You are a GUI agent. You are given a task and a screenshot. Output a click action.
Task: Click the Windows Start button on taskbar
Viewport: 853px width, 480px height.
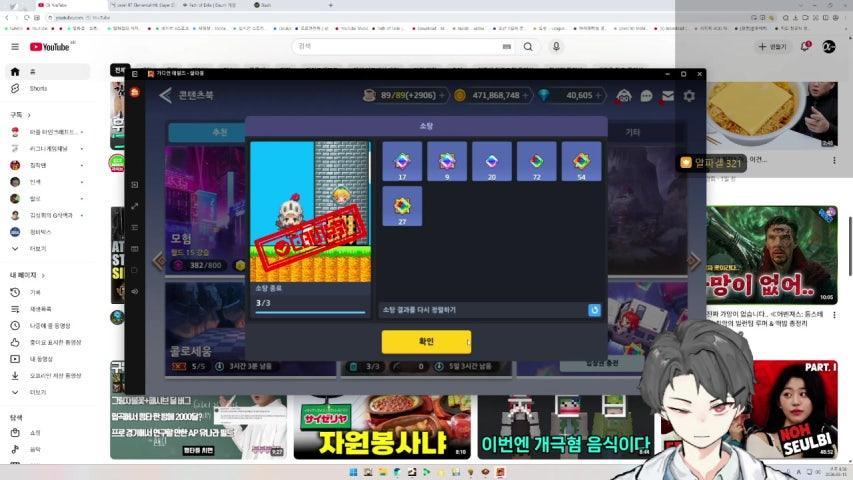click(352, 471)
